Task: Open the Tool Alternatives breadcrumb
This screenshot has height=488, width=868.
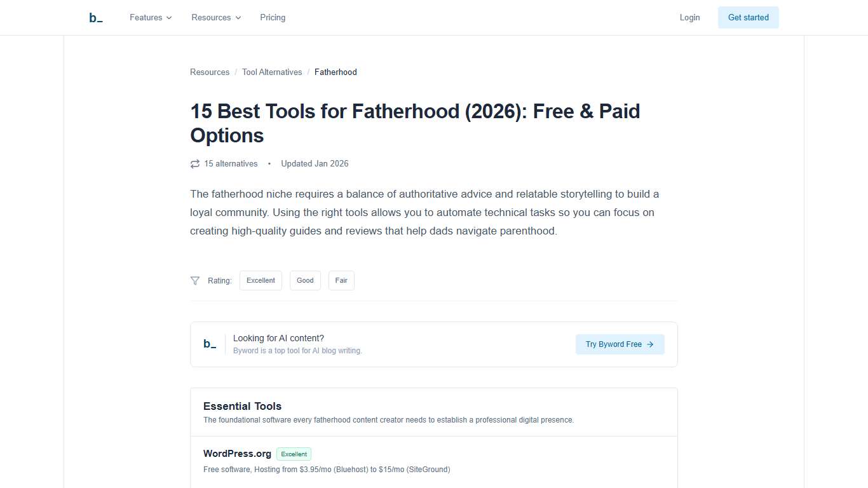Action: tap(272, 72)
